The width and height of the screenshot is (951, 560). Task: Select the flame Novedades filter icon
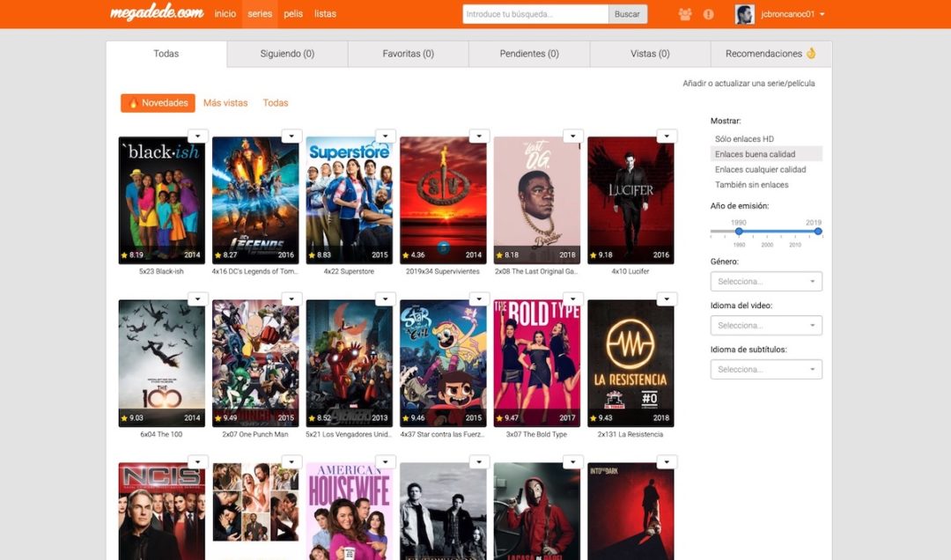pyautogui.click(x=133, y=102)
